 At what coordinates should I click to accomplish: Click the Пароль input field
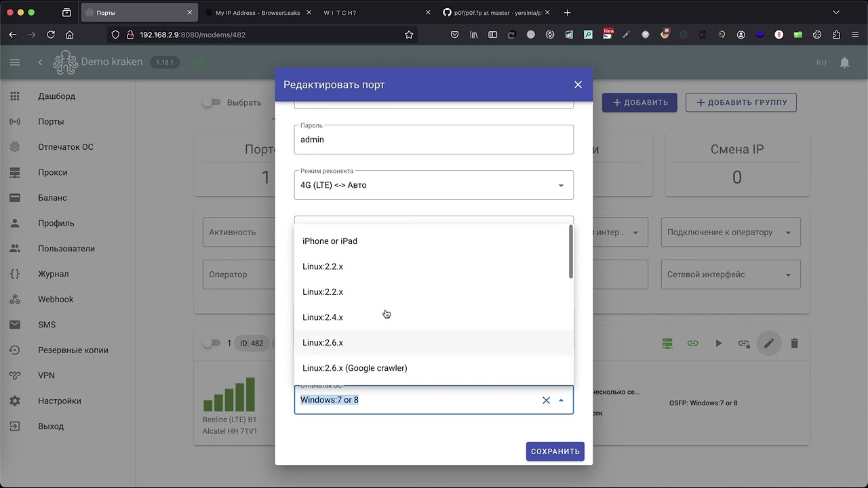tap(434, 140)
